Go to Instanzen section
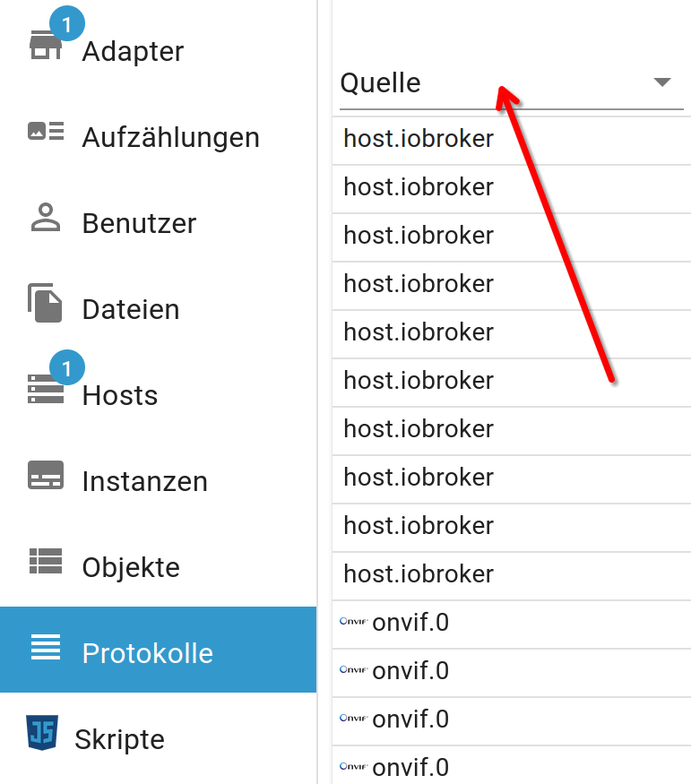The height and width of the screenshot is (784, 691). pos(145,481)
